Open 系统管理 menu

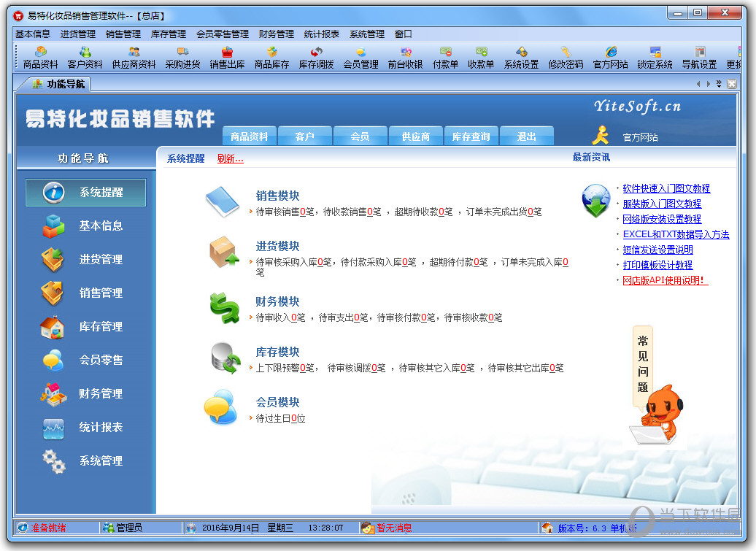coord(367,34)
